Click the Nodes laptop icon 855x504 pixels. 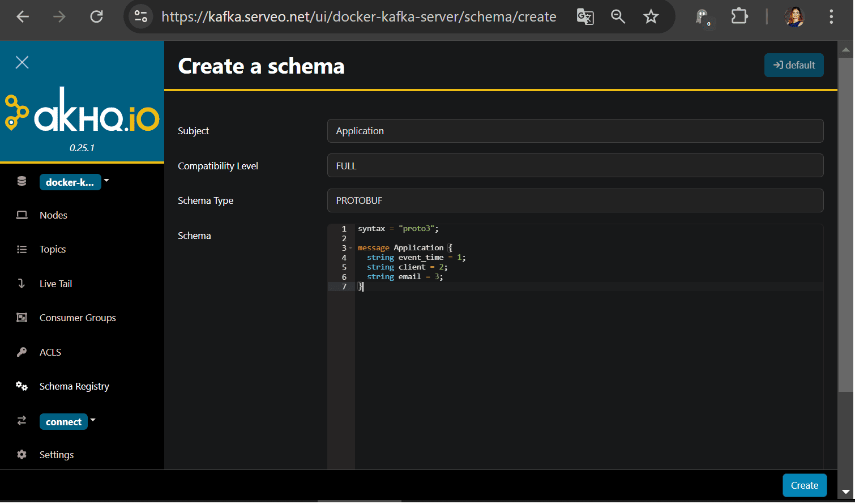[22, 215]
